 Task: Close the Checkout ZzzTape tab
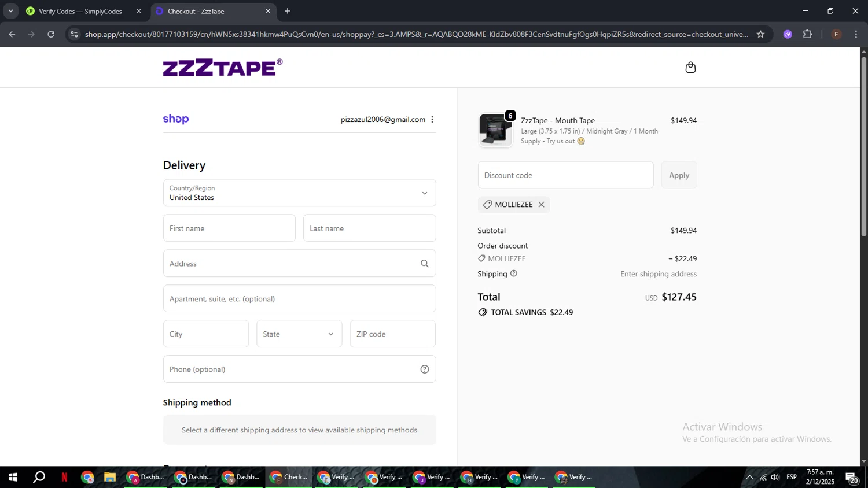pos(267,11)
